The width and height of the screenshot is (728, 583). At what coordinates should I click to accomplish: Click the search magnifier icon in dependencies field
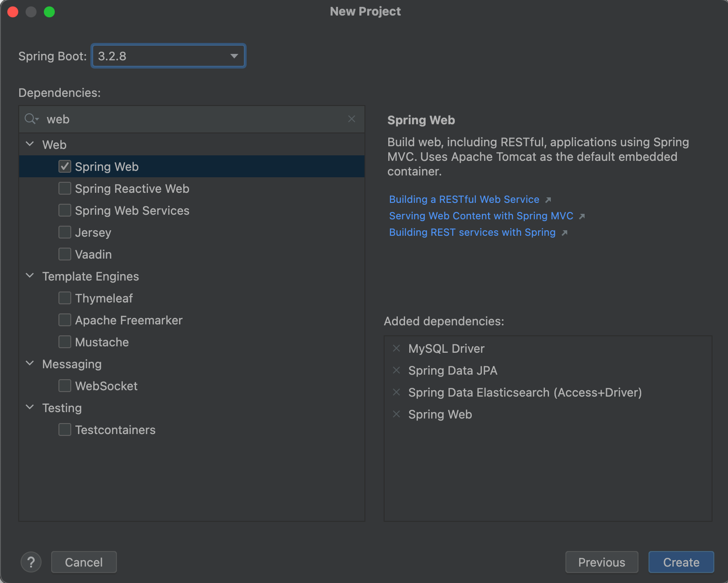[31, 119]
